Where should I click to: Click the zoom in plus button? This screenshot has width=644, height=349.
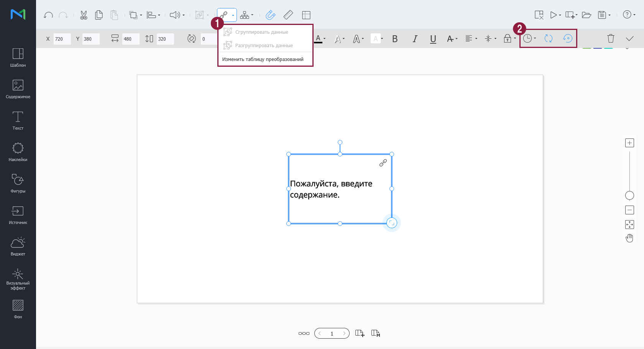[629, 143]
